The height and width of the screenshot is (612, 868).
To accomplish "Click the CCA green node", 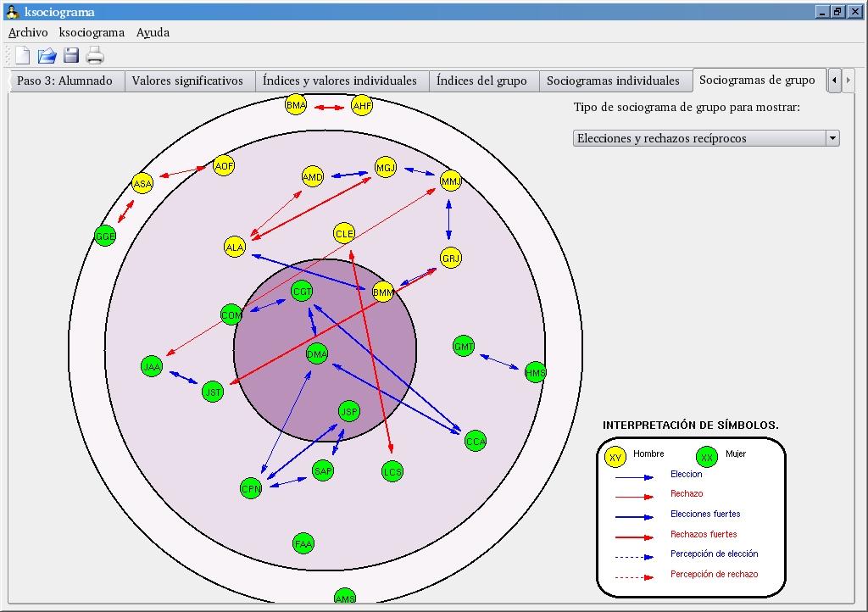I will click(475, 441).
